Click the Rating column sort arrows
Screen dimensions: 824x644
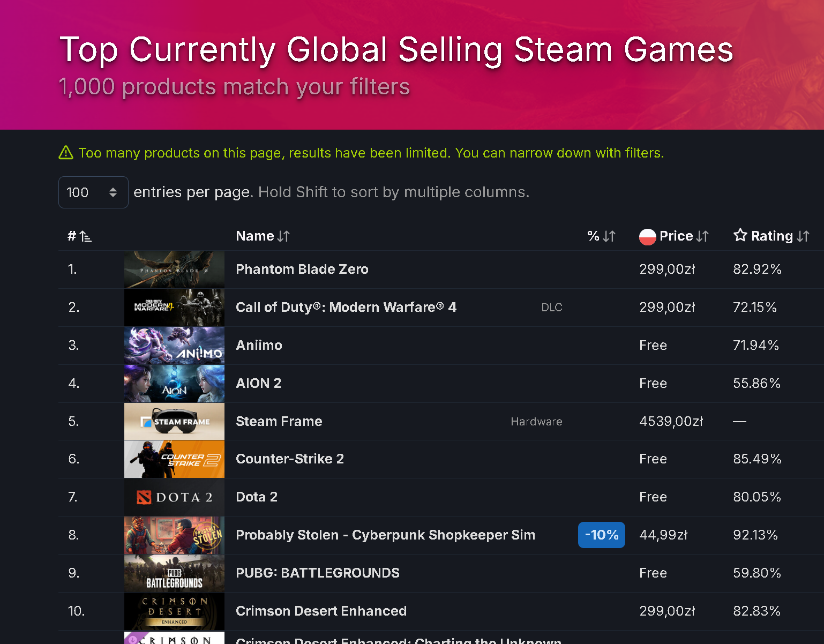coord(803,236)
